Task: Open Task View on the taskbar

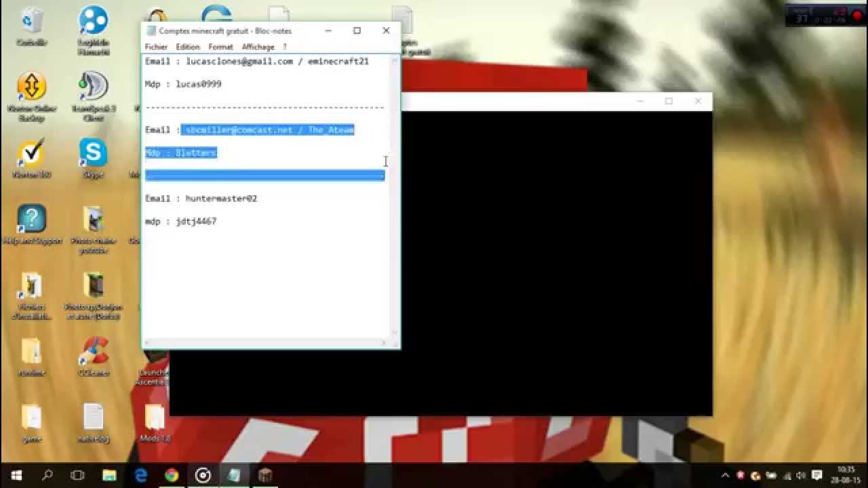Action: pyautogui.click(x=78, y=475)
